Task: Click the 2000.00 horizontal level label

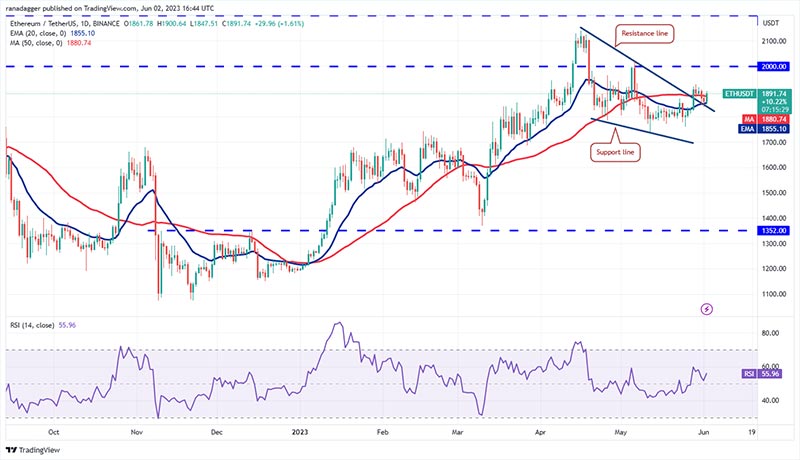Action: pyautogui.click(x=742, y=66)
